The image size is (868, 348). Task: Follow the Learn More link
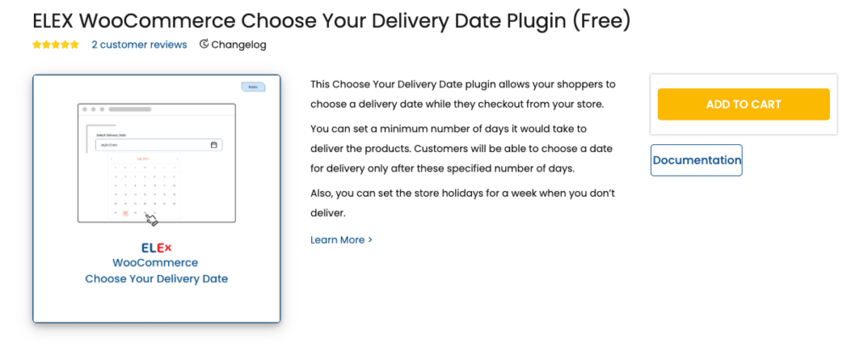[337, 240]
